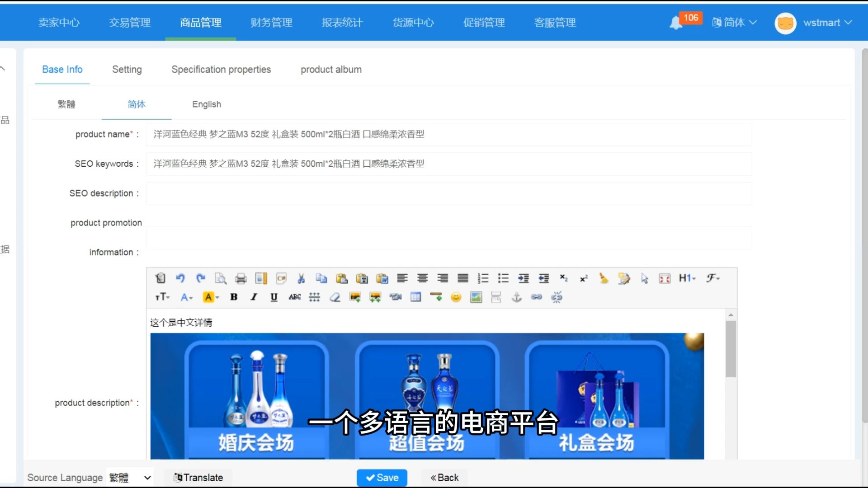The image size is (868, 488).
Task: Click the cut scissors icon
Action: (301, 278)
